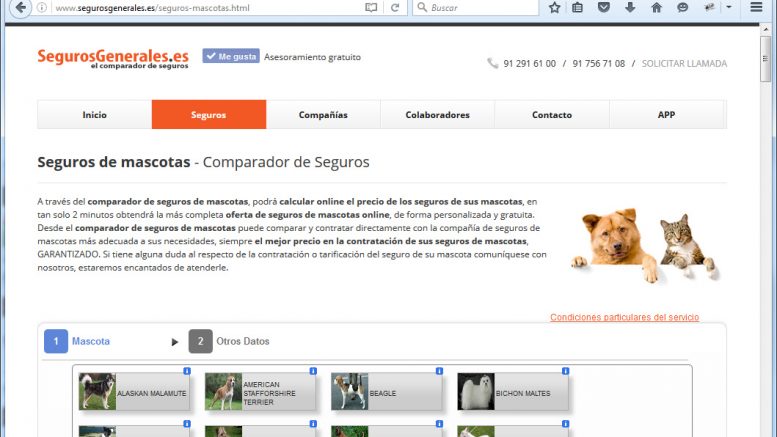The width and height of the screenshot is (777, 437).
Task: Click the phone icon beside 91 291 61 00
Action: click(493, 63)
